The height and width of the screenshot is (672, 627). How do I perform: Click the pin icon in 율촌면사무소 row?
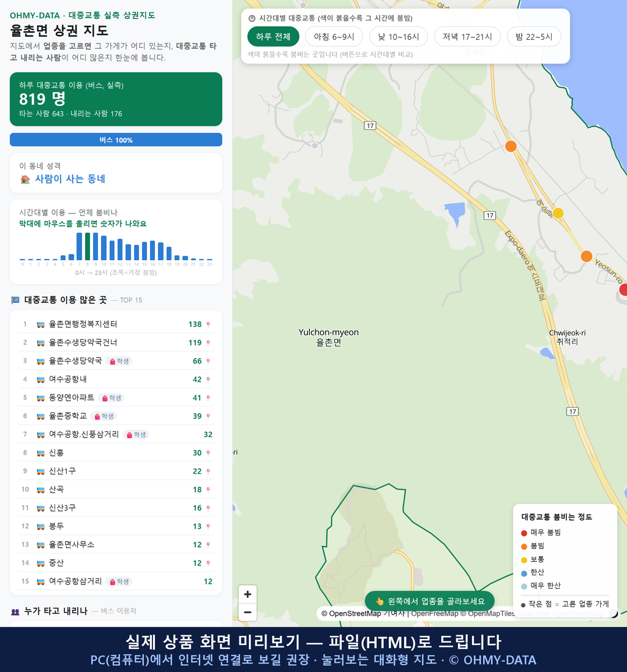tap(208, 545)
